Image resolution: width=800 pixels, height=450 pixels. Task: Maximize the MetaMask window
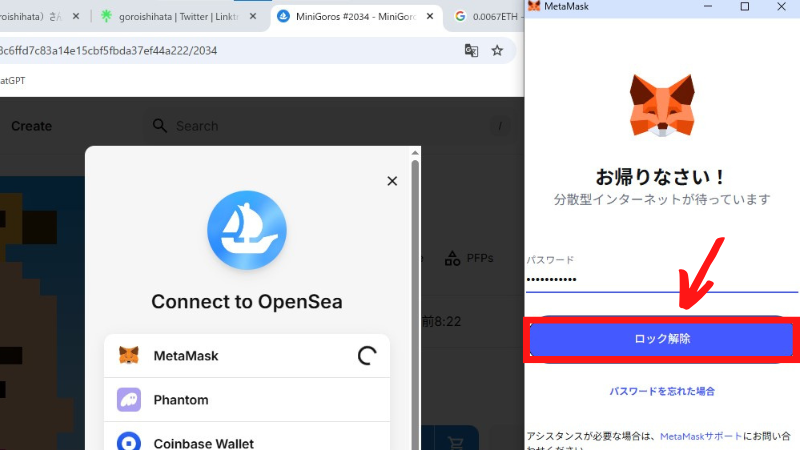[x=744, y=6]
